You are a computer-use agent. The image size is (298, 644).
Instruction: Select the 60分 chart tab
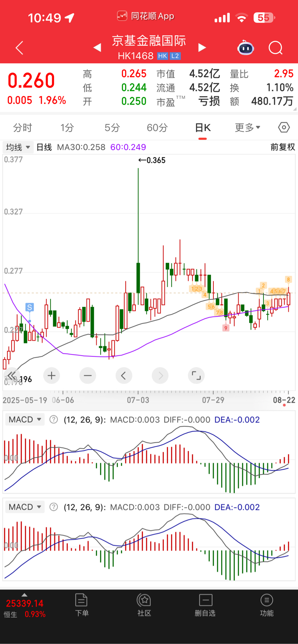(157, 127)
